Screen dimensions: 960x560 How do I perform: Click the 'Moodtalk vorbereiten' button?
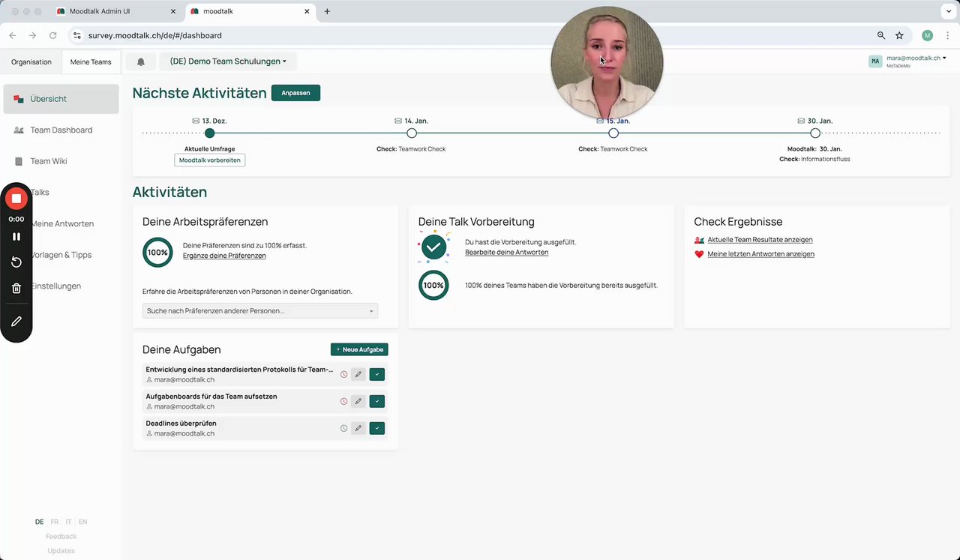(210, 160)
